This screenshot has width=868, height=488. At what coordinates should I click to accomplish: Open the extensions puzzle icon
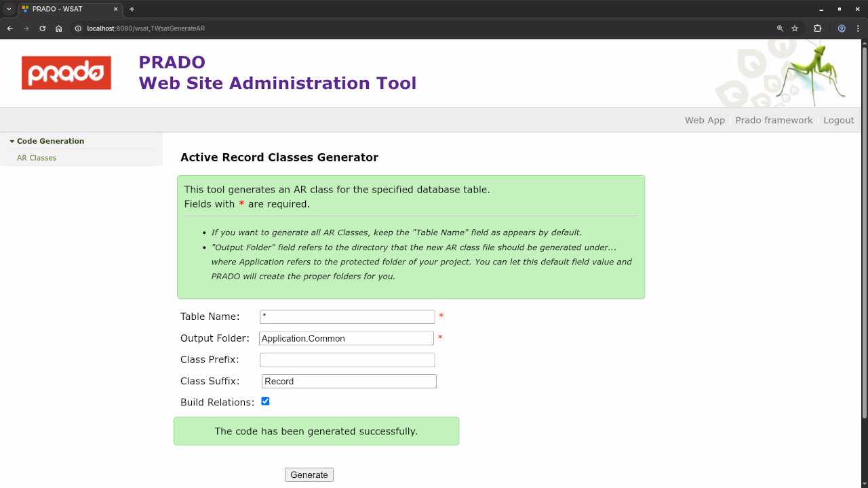coord(817,28)
